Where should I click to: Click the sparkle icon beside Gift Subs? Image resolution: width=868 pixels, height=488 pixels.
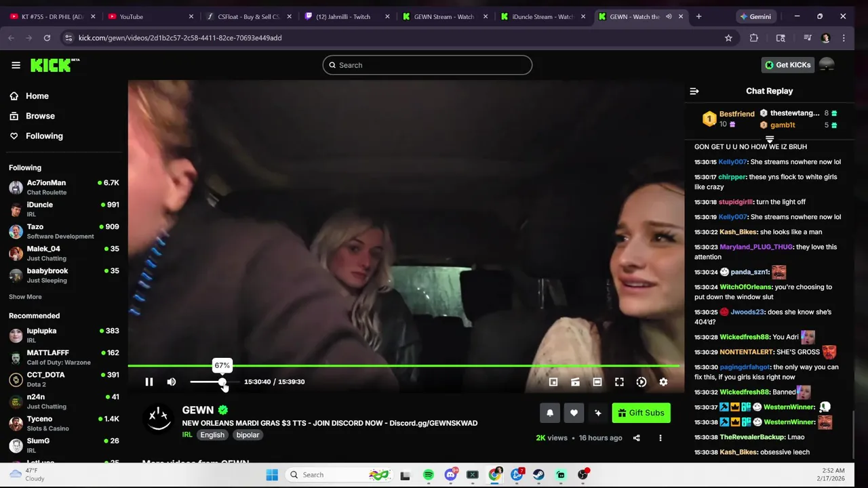pos(597,413)
